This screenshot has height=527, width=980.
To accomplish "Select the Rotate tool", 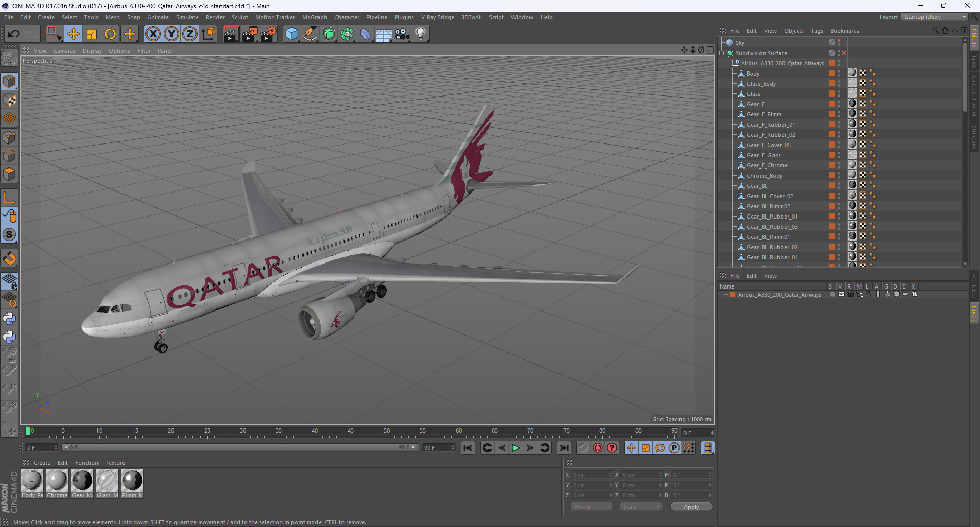I will point(110,34).
